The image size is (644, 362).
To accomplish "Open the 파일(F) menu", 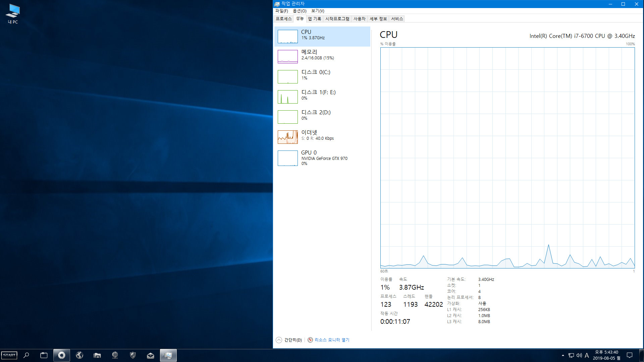I will pyautogui.click(x=282, y=11).
